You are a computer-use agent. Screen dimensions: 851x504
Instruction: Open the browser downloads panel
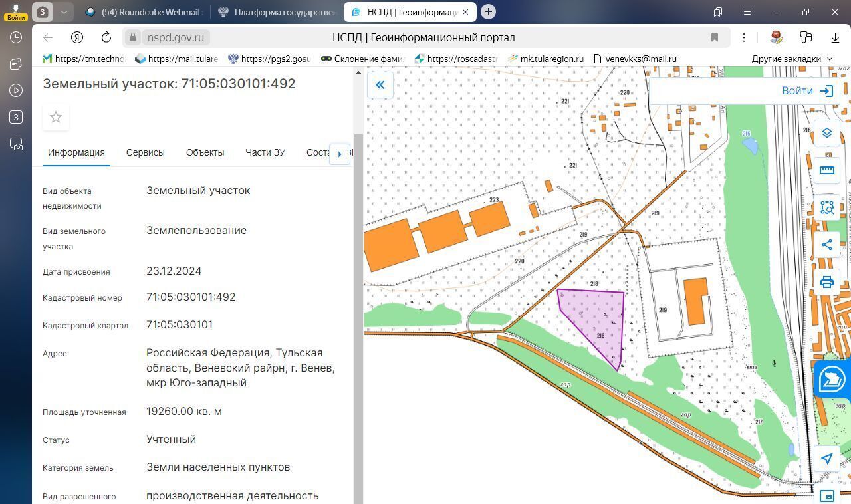point(835,37)
